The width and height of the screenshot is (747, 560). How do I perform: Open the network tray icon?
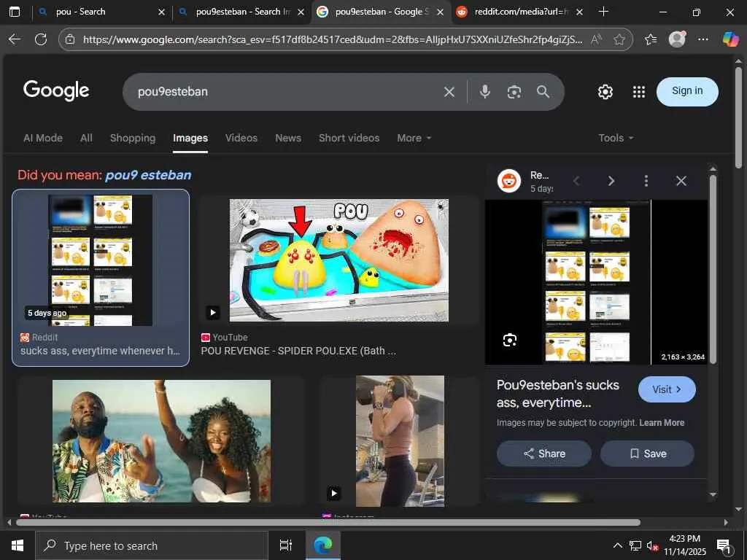(x=635, y=545)
